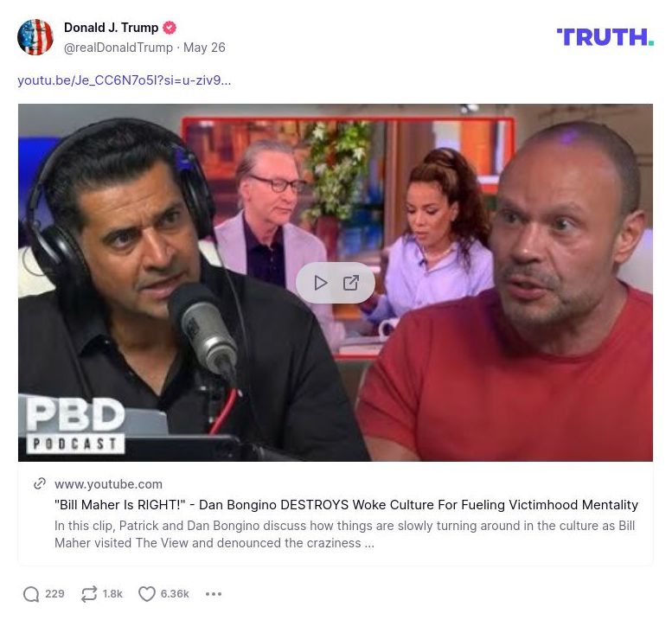Click the link preview description text
This screenshot has height=620, width=672.
(x=344, y=534)
